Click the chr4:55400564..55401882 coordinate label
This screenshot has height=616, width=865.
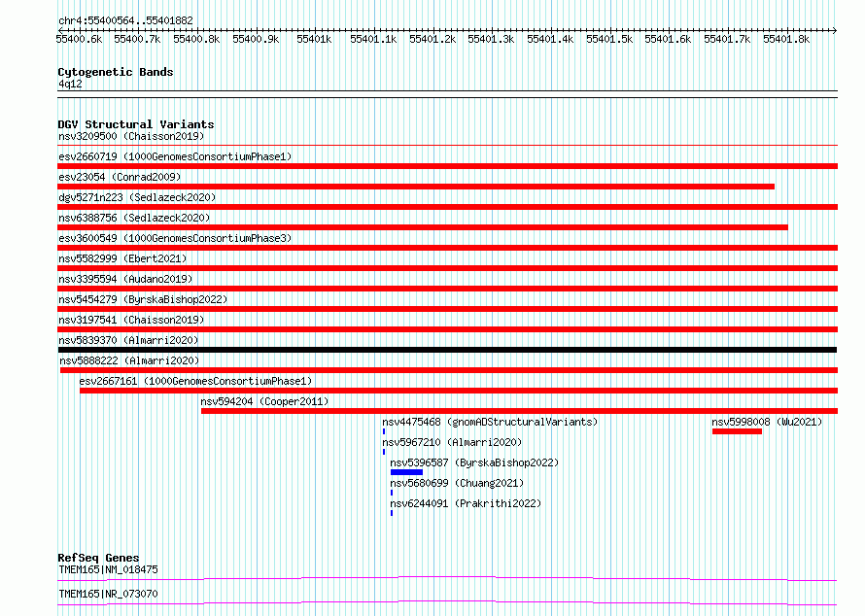point(125,21)
